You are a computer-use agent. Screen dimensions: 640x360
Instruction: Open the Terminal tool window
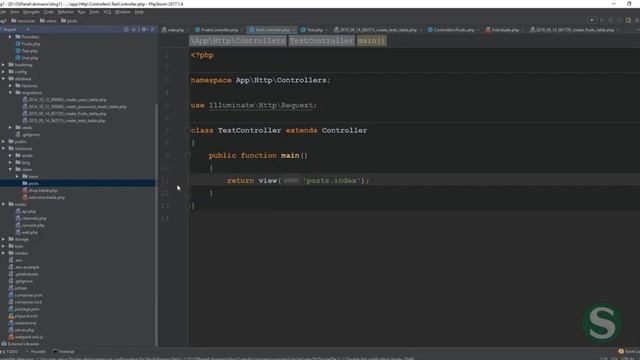(x=63, y=351)
